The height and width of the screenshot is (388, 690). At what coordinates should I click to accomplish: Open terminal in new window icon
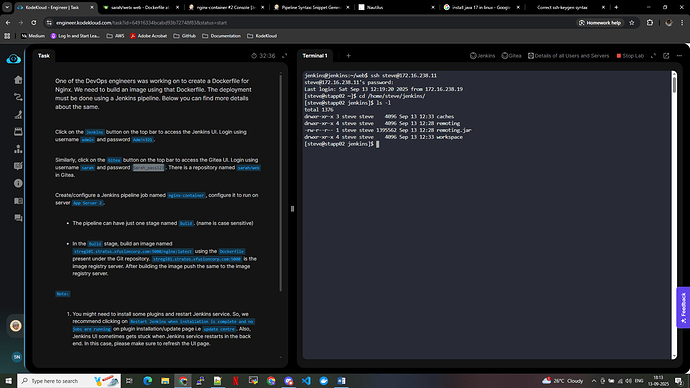pos(666,56)
